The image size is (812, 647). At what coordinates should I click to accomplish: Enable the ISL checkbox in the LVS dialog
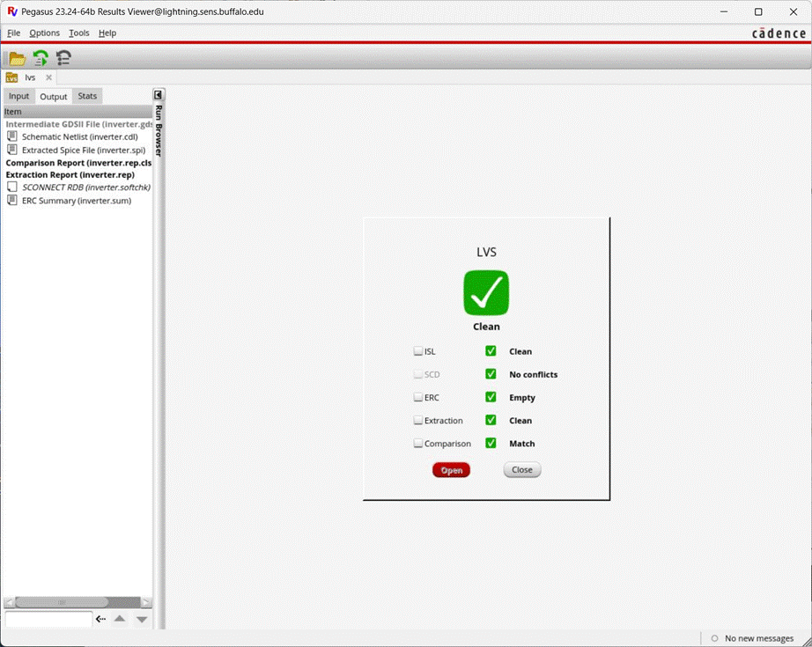(416, 351)
